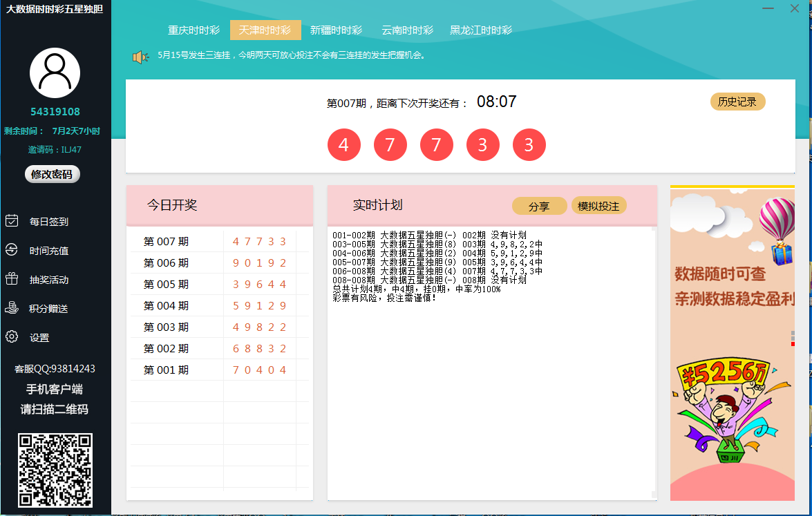Click the hot air balloon ad graphic
This screenshot has height=516, width=812.
pos(778,230)
